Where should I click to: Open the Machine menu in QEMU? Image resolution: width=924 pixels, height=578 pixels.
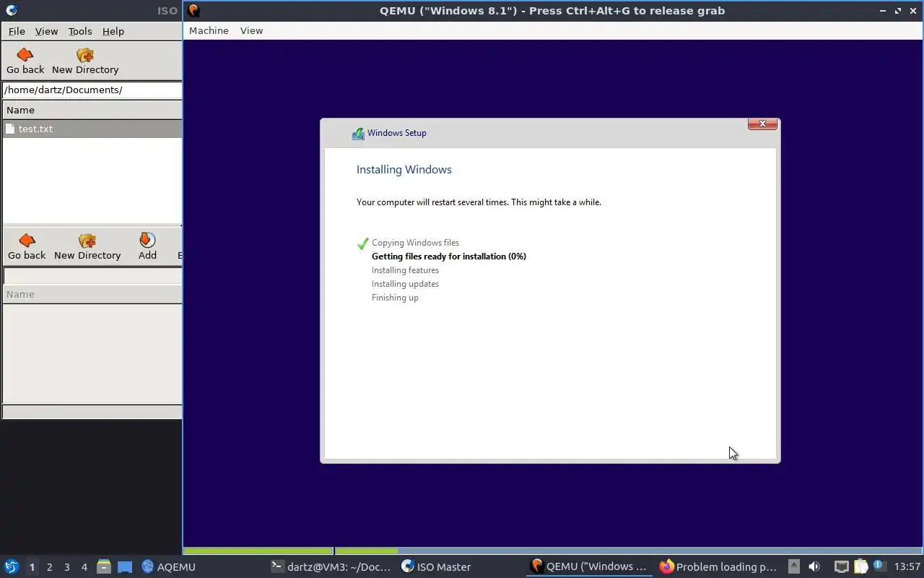209,30
